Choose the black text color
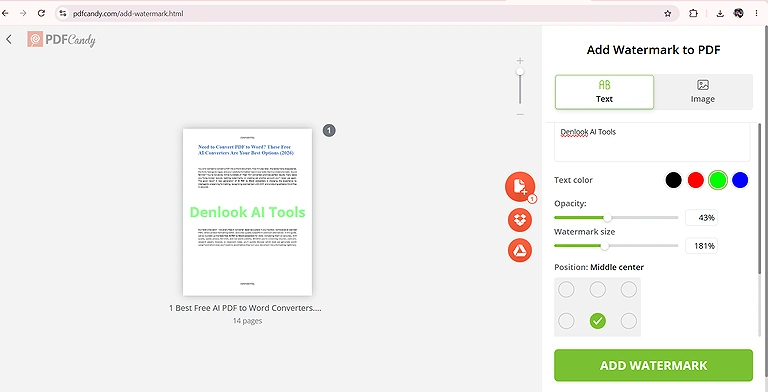 (x=673, y=180)
